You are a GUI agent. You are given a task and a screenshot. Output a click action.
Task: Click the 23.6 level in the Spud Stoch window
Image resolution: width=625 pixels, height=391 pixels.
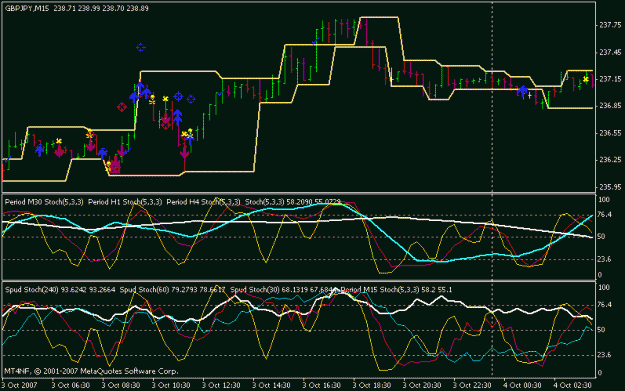click(x=605, y=354)
